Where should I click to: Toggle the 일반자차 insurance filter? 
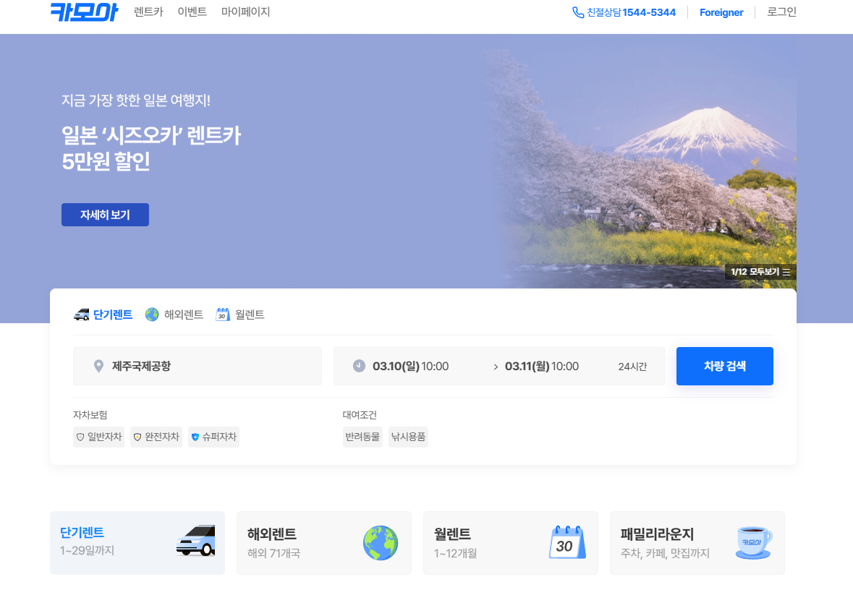98,437
